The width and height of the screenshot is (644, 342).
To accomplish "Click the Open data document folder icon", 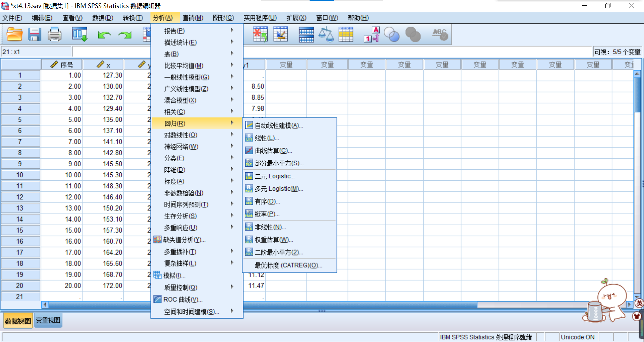I will click(x=14, y=34).
